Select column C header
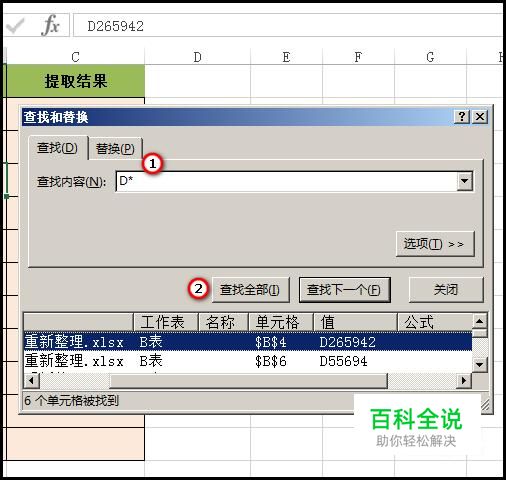 [75, 57]
